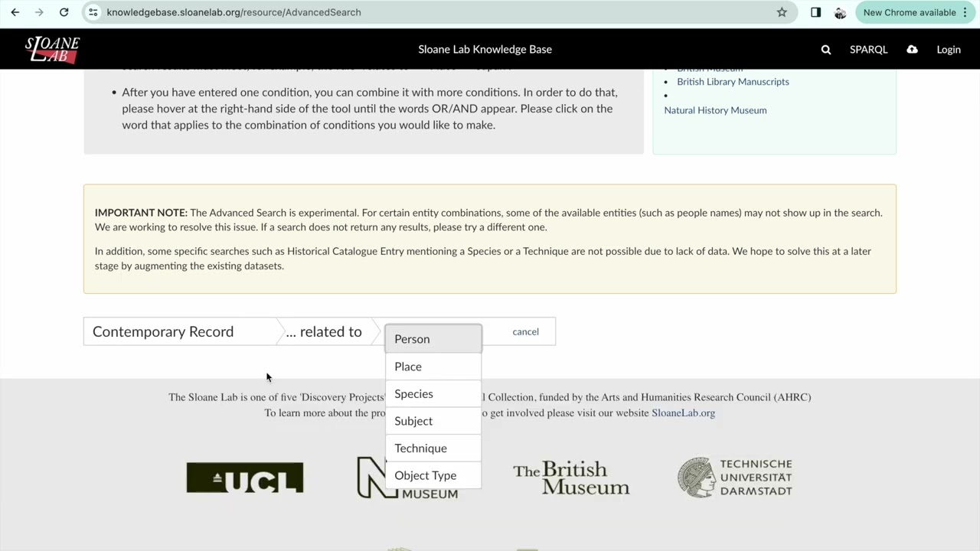Open the Chrome three-dot menu
The width and height of the screenshot is (980, 551).
[965, 12]
